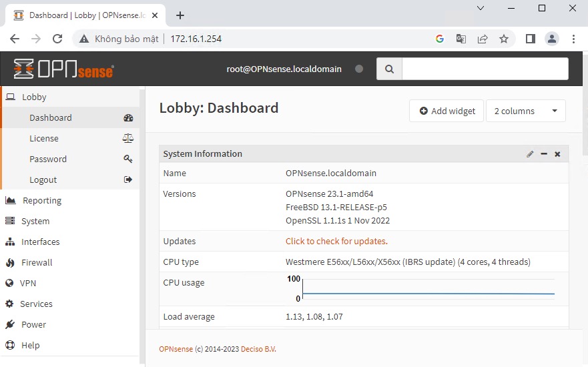The width and height of the screenshot is (588, 367).
Task: Edit System Information widget with pencil icon
Action: pos(530,154)
